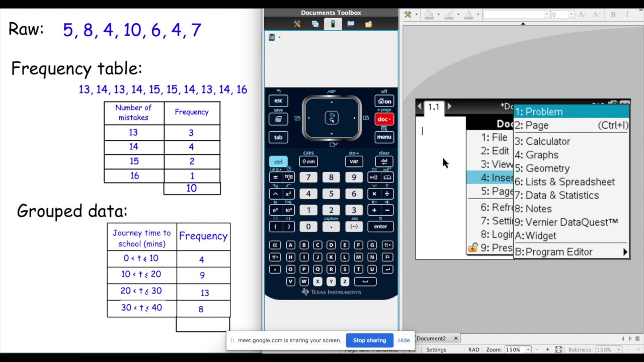Click the Hide link in the sharing bar
The image size is (644, 362).
(x=404, y=340)
